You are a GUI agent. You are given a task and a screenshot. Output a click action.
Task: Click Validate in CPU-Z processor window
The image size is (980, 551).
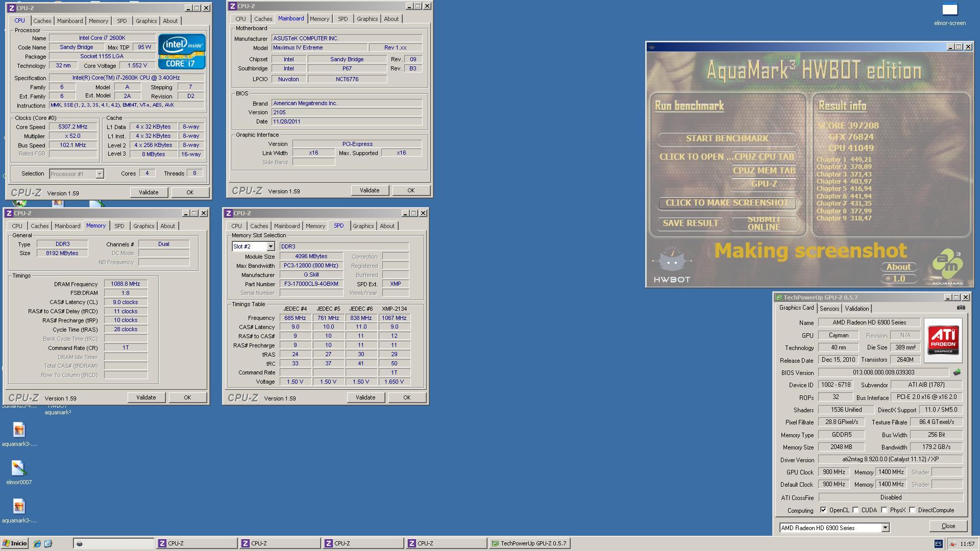(x=149, y=192)
